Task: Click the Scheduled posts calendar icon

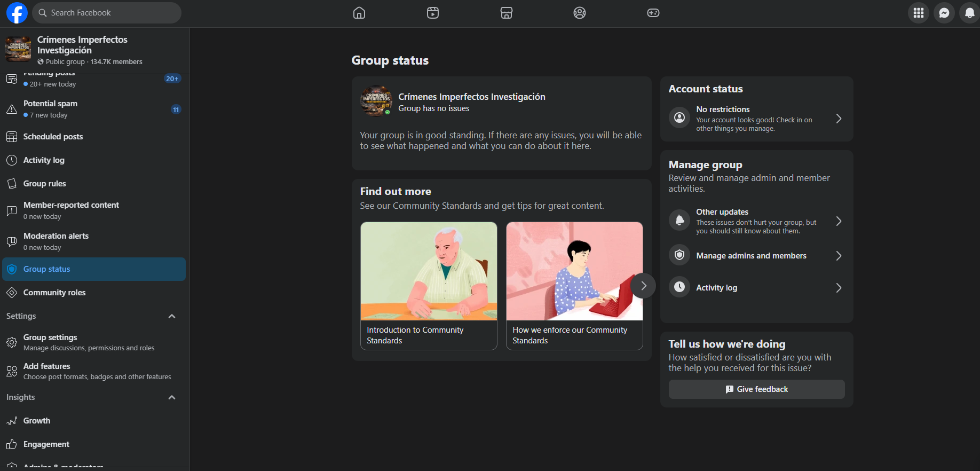Action: pyautogui.click(x=12, y=137)
